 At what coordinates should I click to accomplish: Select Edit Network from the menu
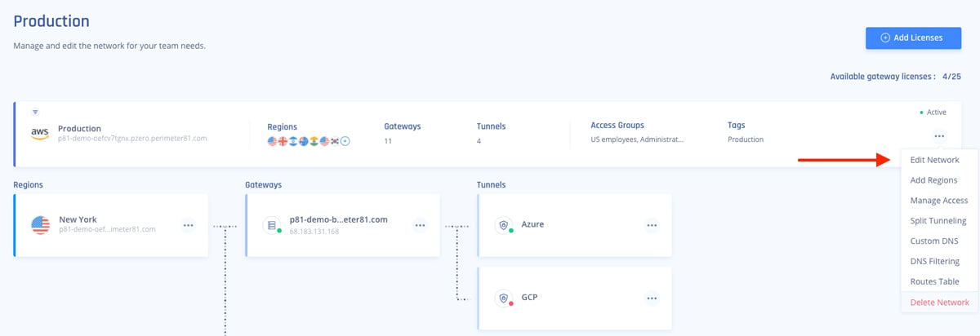tap(934, 160)
